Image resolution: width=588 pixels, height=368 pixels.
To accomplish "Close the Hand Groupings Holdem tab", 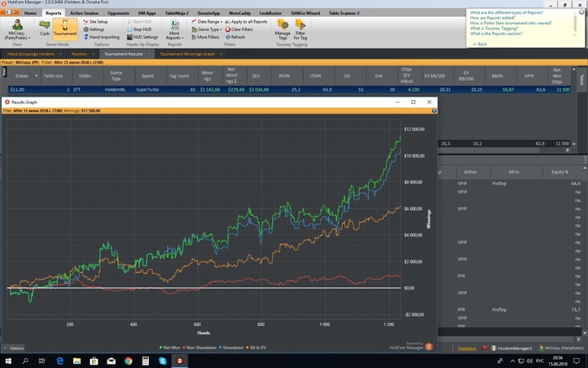I will click(x=60, y=54).
